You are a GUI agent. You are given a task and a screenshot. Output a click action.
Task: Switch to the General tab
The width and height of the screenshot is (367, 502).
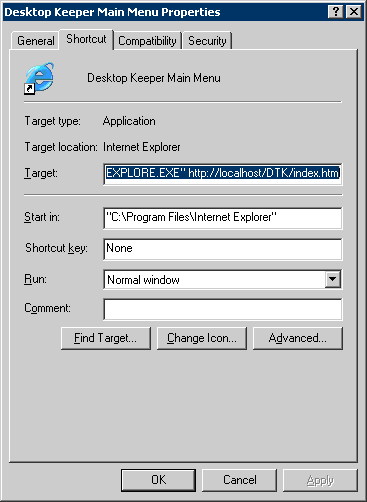point(35,41)
